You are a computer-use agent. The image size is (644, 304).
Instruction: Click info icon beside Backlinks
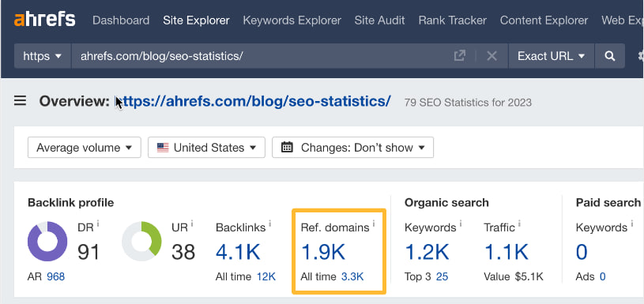coord(269,224)
